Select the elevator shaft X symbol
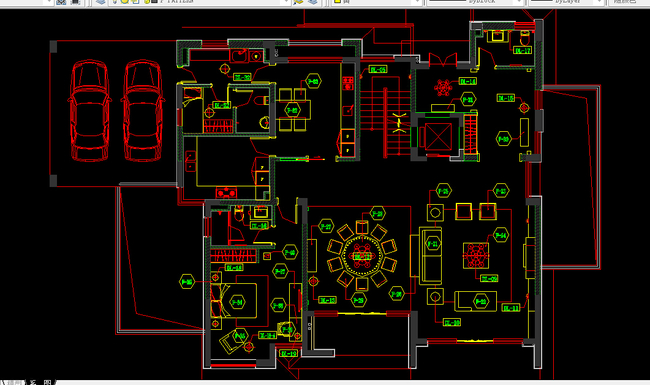The width and height of the screenshot is (650, 385). (x=438, y=136)
